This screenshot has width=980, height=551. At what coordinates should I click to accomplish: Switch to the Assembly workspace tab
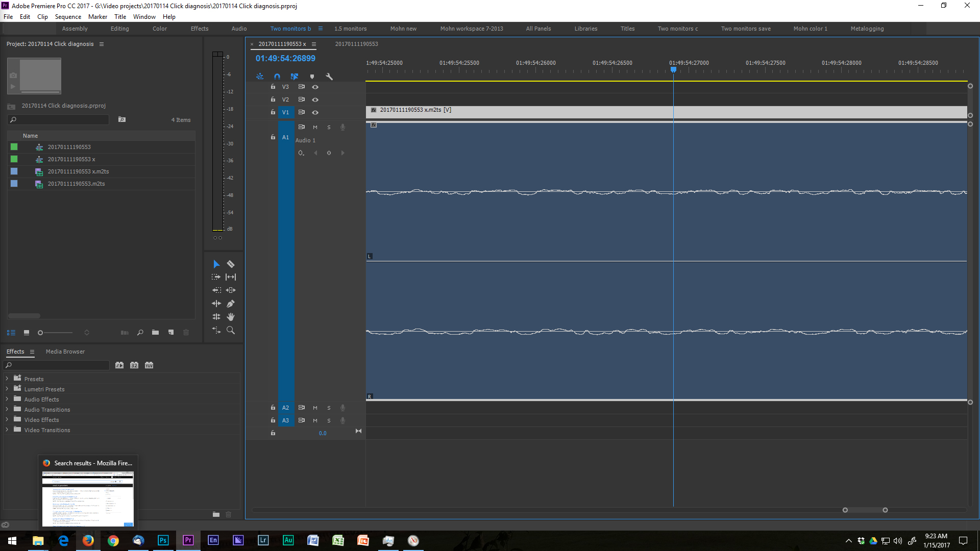pyautogui.click(x=75, y=28)
